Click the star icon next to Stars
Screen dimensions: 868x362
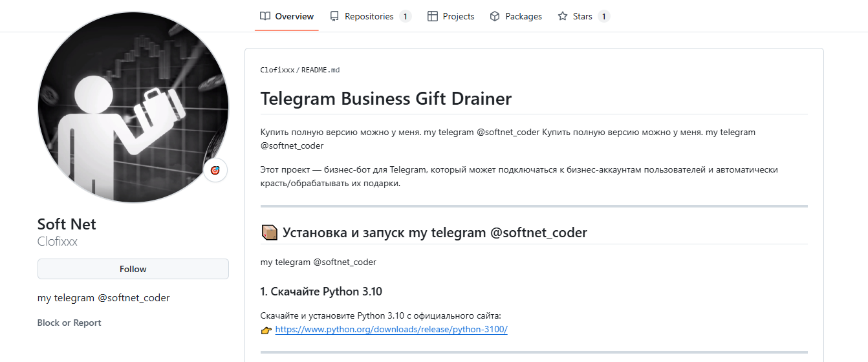pos(563,16)
